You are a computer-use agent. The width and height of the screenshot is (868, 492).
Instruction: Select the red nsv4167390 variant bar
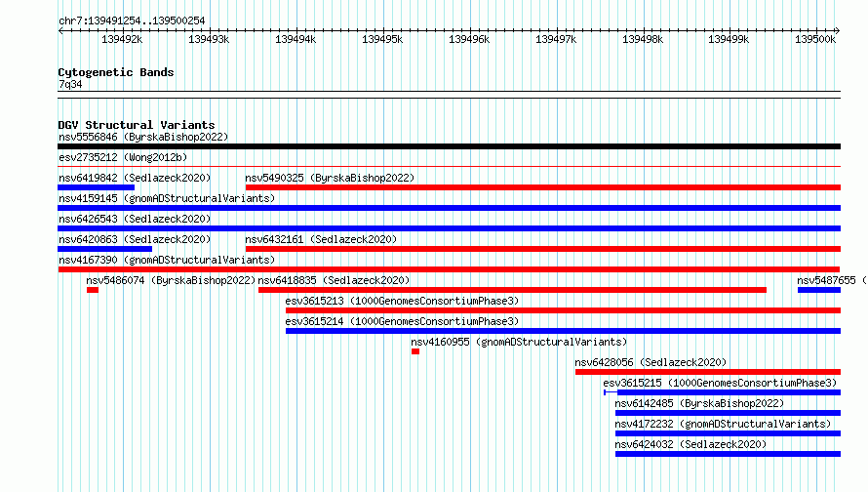449,269
